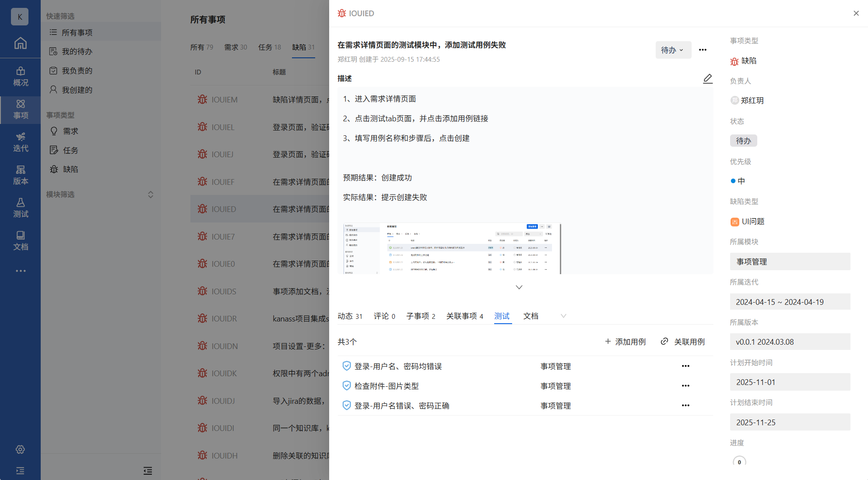Screen dimensions: 868x480
Task: Click the 关联用例 link
Action: pos(683,342)
